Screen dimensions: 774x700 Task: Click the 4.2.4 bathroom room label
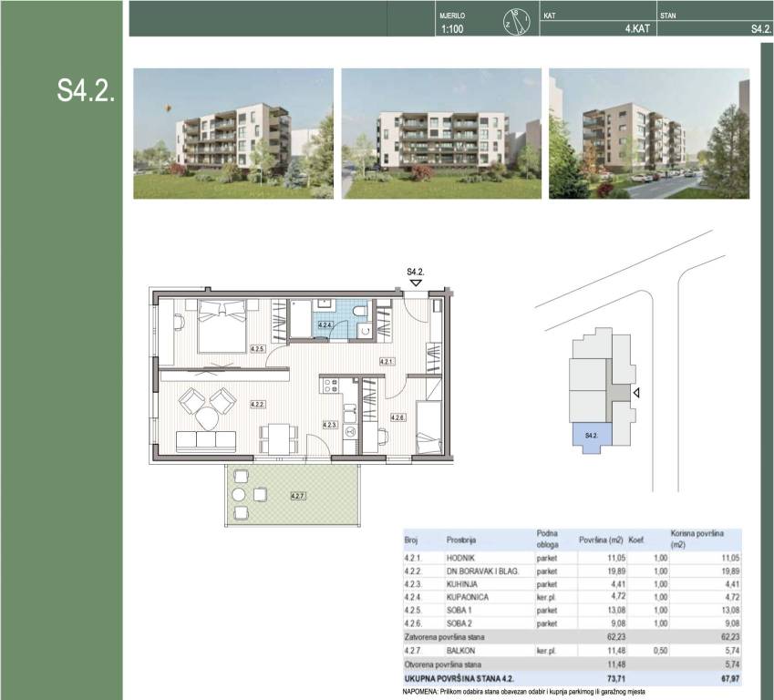325,324
